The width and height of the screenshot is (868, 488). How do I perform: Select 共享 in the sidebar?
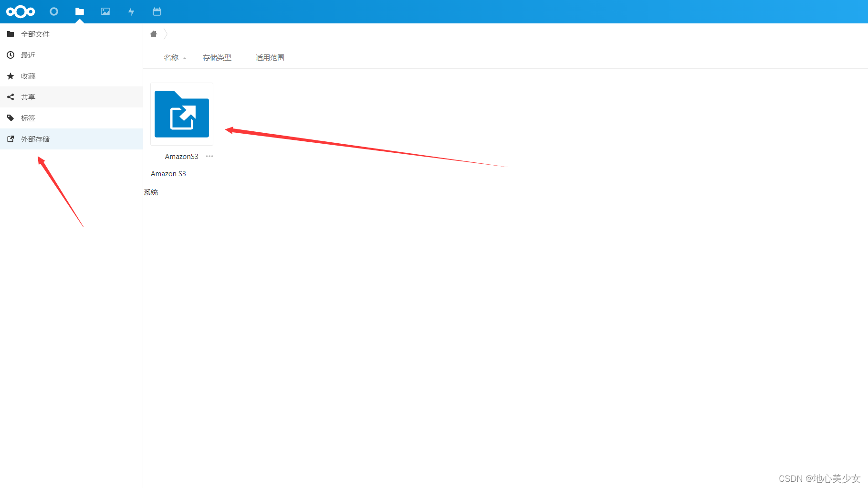tap(72, 97)
